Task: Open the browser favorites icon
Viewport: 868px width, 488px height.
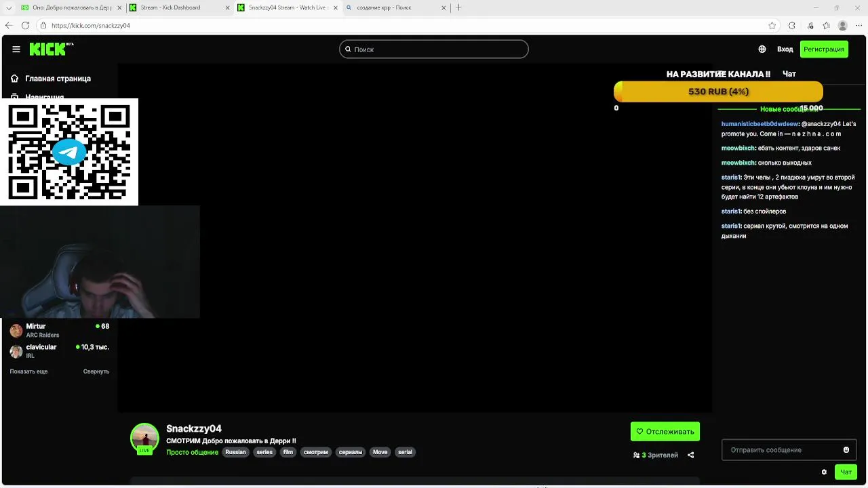Action: (827, 26)
